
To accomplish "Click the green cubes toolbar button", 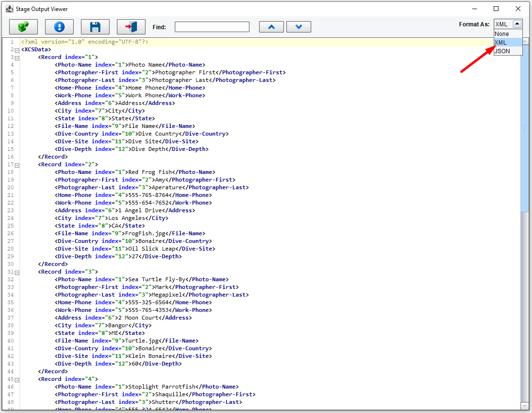I will [23, 27].
